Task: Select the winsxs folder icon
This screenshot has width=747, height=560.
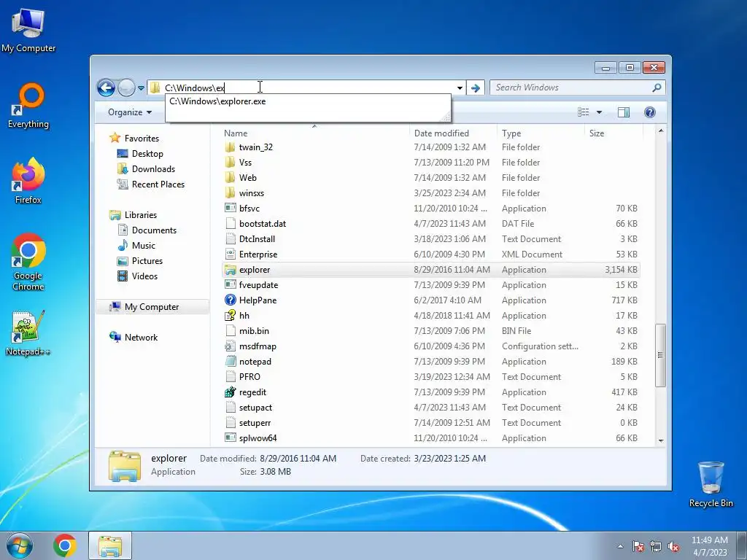Action: point(230,192)
